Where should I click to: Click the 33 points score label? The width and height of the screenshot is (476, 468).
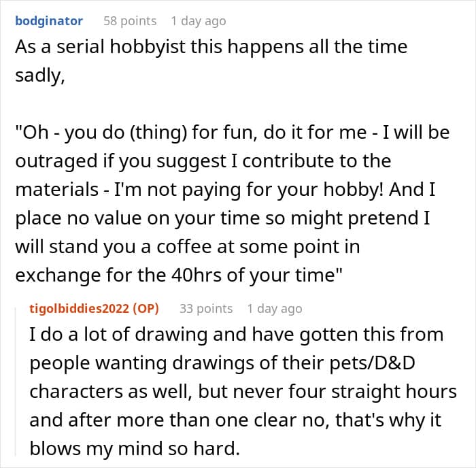[206, 309]
